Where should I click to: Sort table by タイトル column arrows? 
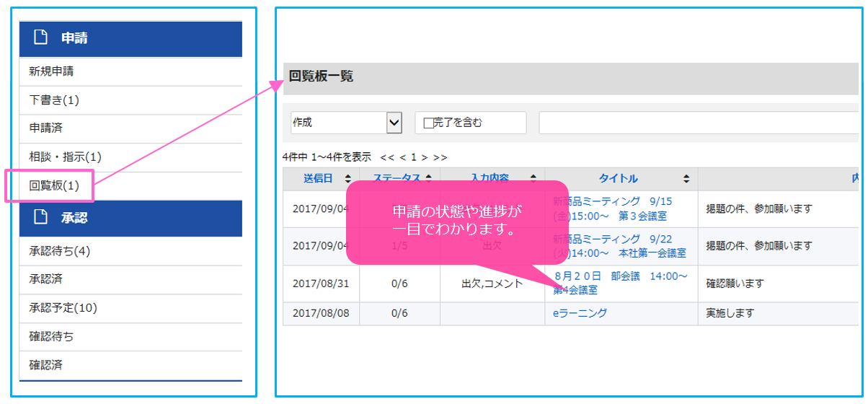(x=686, y=179)
